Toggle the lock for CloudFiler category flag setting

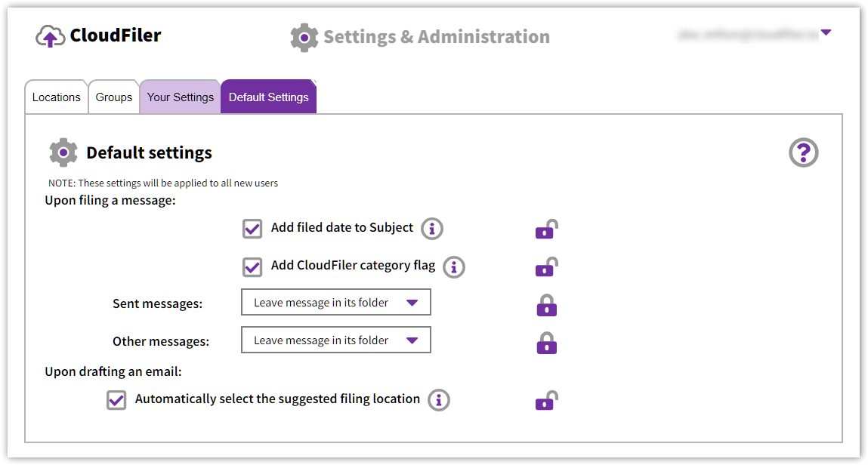(546, 267)
